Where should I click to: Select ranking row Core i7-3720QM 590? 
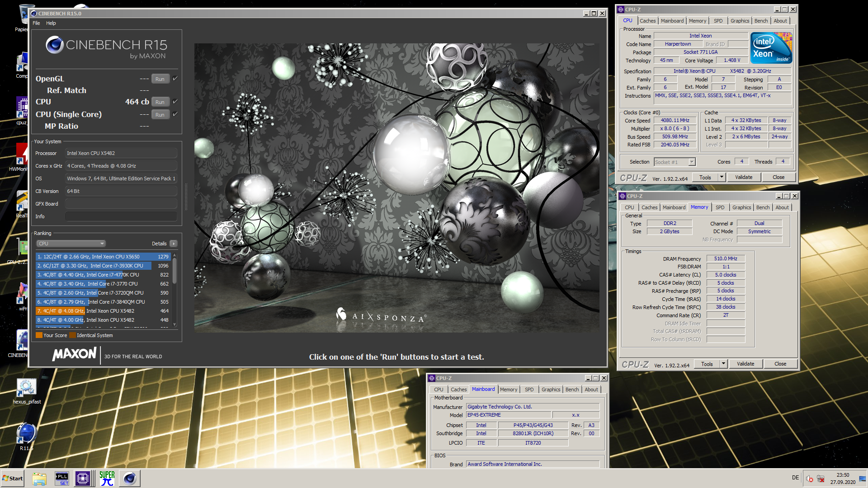(103, 293)
